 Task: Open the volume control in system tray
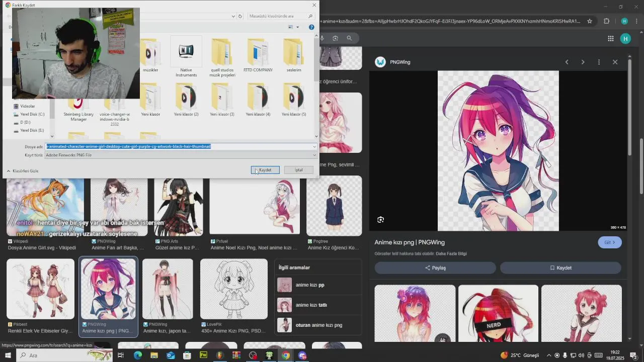[582, 355]
